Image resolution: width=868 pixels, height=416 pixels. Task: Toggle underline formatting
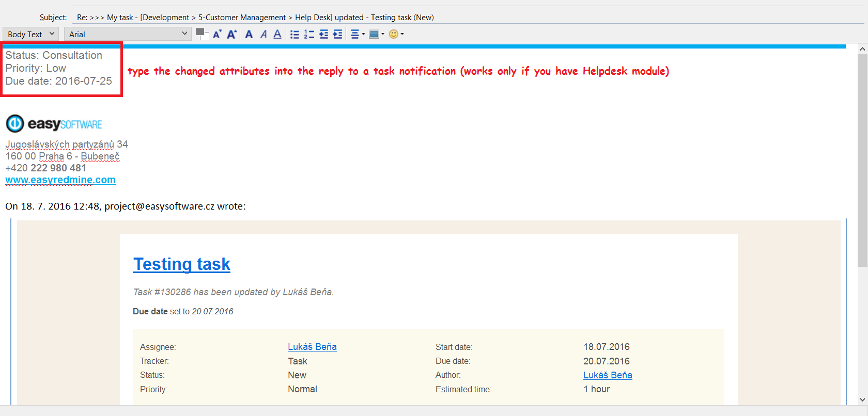pyautogui.click(x=277, y=34)
